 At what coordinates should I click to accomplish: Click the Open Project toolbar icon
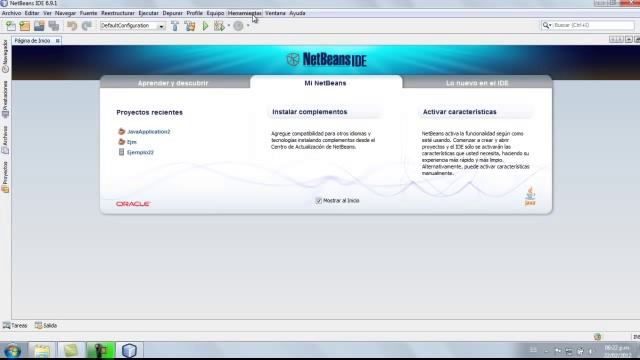pyautogui.click(x=39, y=26)
